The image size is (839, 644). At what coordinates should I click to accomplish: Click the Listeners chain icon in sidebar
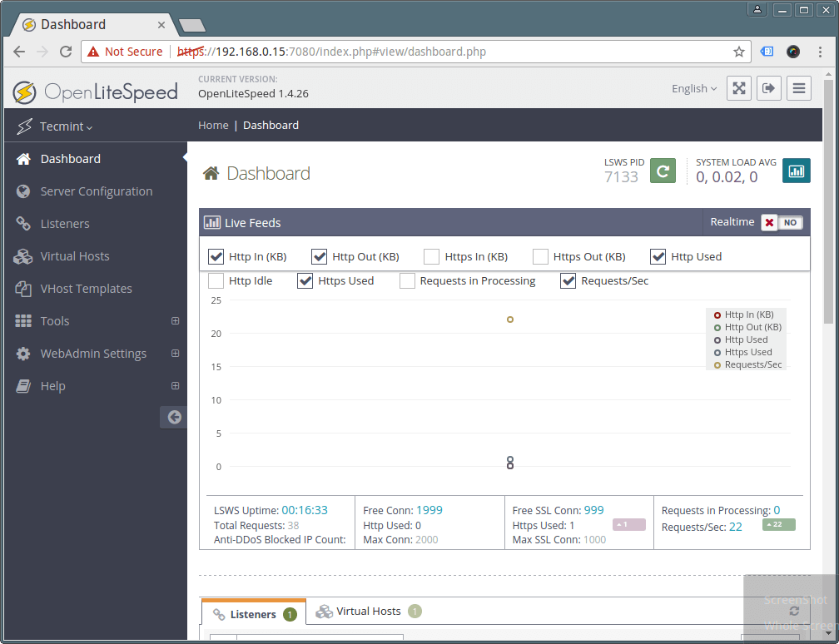(x=23, y=224)
